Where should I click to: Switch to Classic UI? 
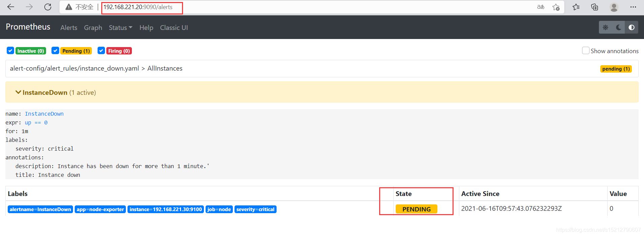click(x=174, y=28)
